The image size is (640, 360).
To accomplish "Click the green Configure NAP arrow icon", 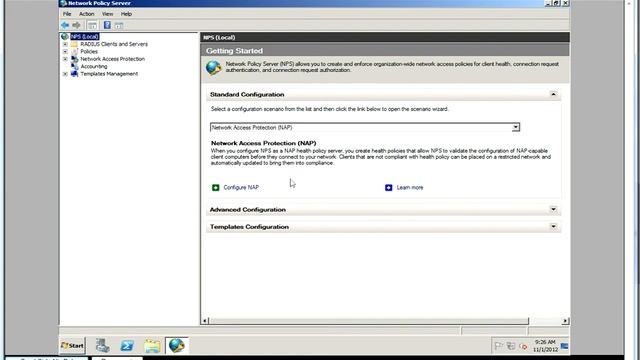I will (216, 187).
